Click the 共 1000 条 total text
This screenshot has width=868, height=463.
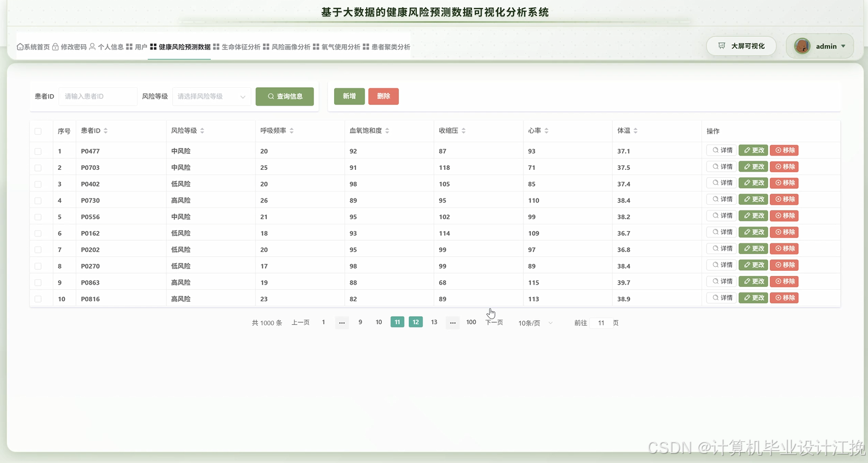click(267, 323)
